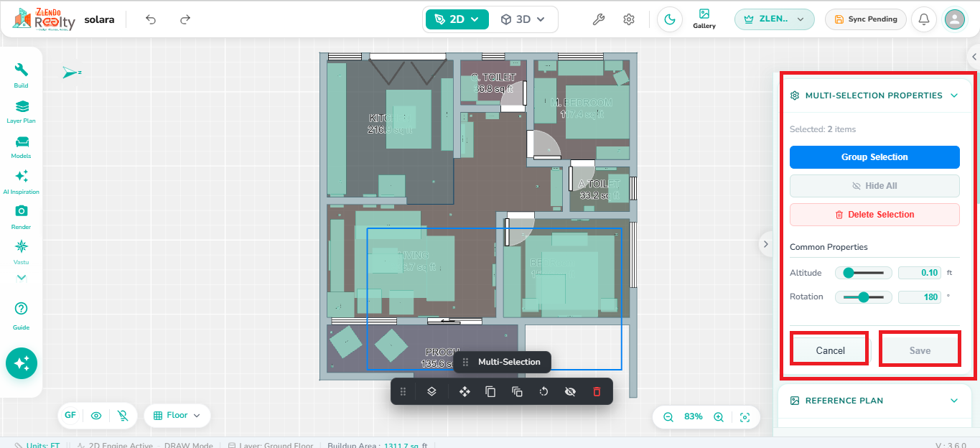The image size is (980, 448).
Task: Click the project name solara
Action: coord(99,19)
